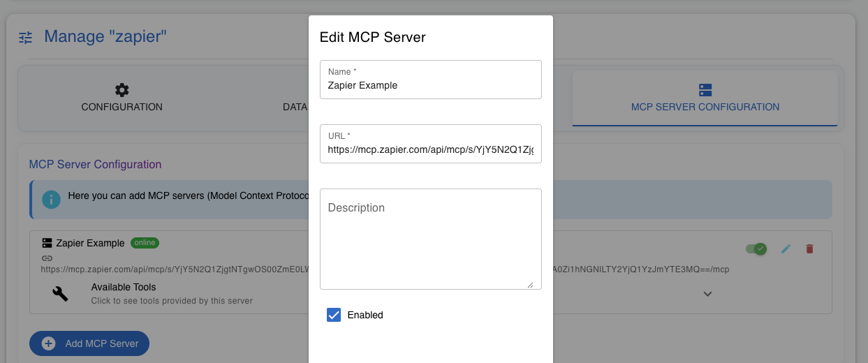
Task: Click the gear icon on the Configuration tab
Action: click(122, 90)
